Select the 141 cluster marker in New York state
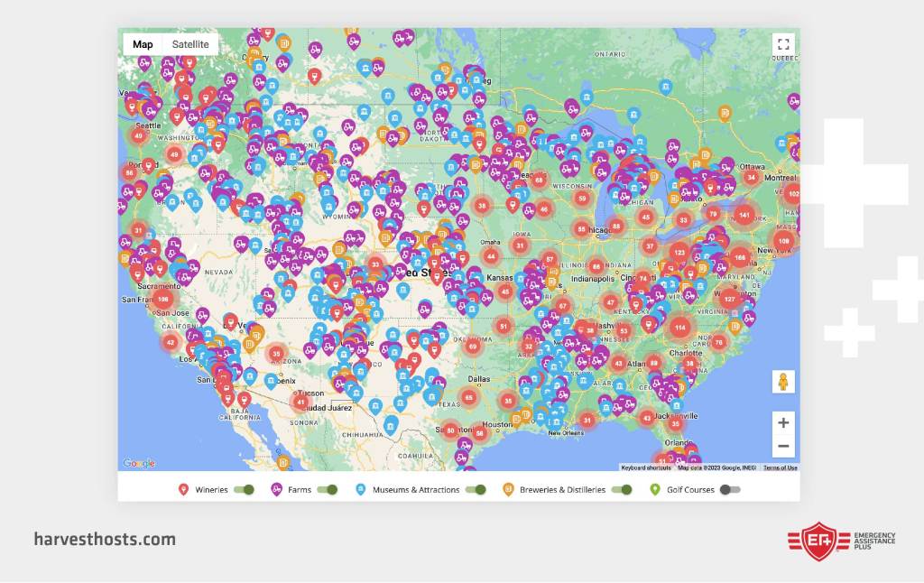 (744, 215)
